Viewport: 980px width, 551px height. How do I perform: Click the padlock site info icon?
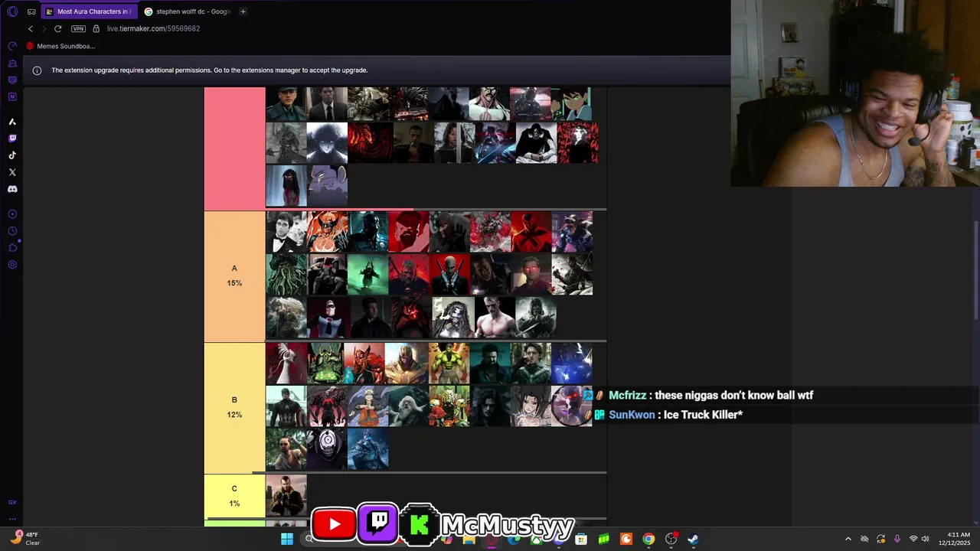[x=96, y=28]
